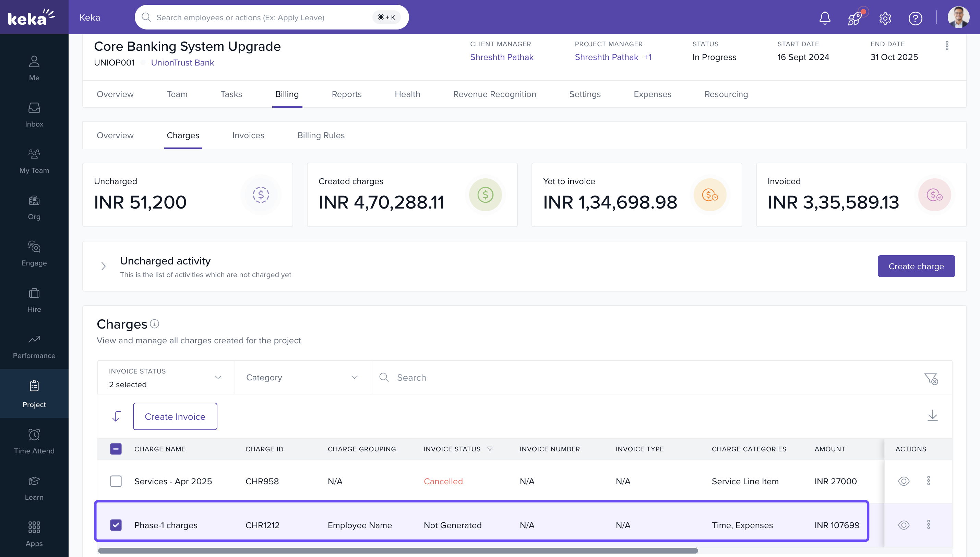Go to the Revenue Recognition tab
Viewport: 980px width, 557px height.
click(x=494, y=94)
